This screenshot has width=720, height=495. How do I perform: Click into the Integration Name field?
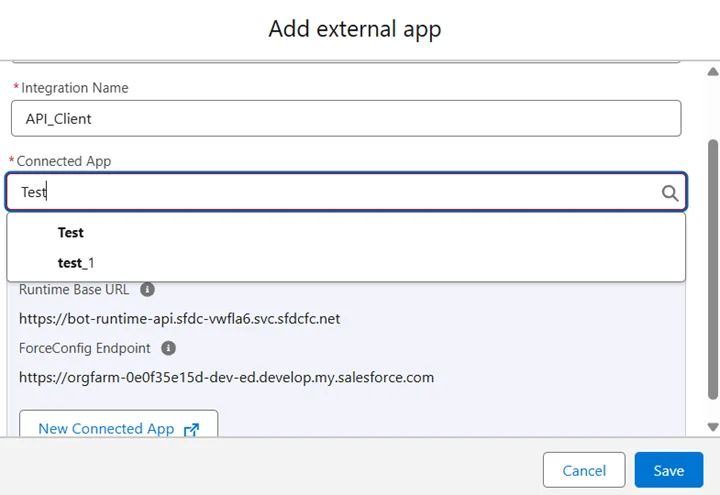tap(345, 118)
